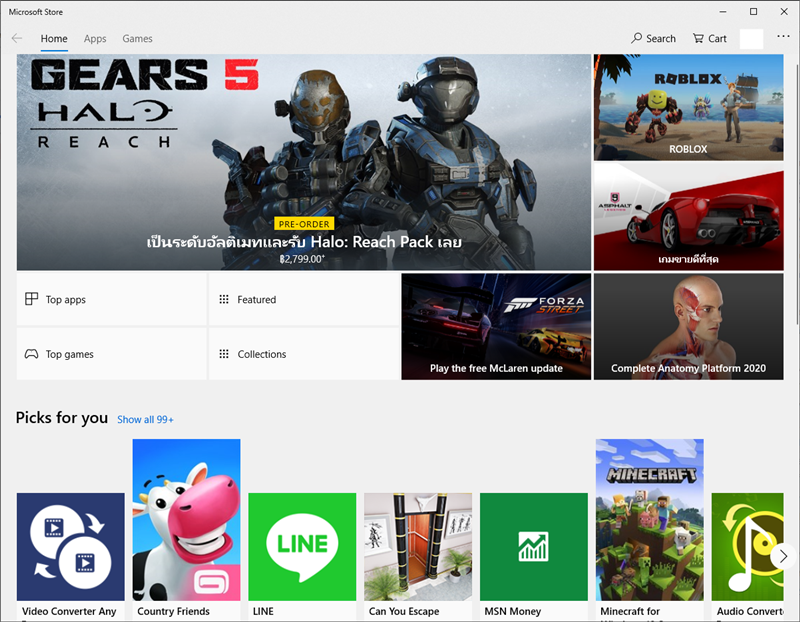Click the Country Friends title text
The height and width of the screenshot is (622, 800).
pyautogui.click(x=173, y=611)
